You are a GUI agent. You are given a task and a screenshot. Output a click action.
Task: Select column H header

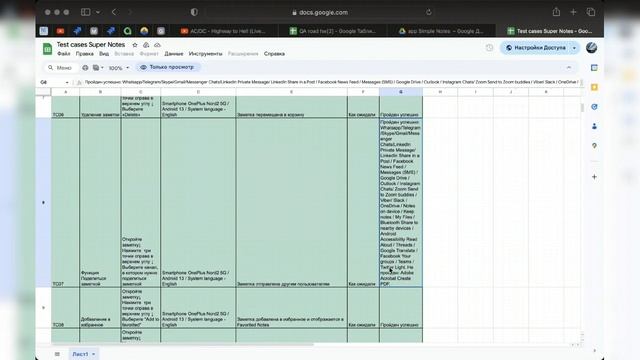click(440, 92)
